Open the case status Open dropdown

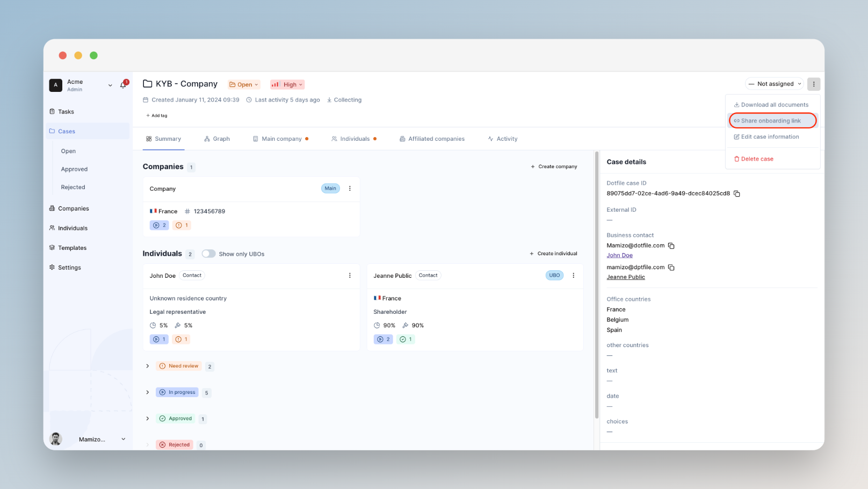[x=244, y=84]
